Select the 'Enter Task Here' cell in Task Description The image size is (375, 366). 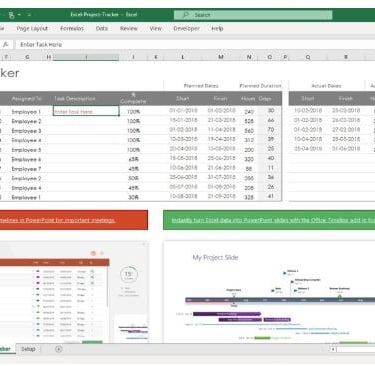pos(86,111)
